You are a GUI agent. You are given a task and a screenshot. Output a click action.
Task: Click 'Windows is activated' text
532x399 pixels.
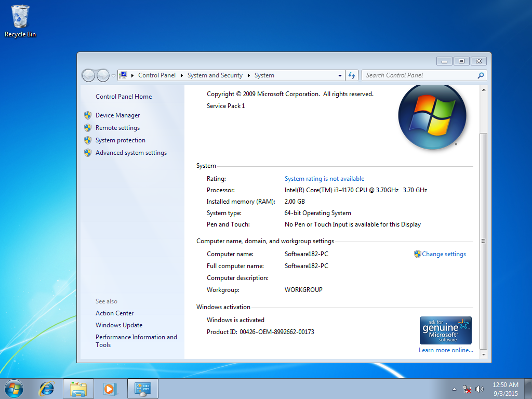pyautogui.click(x=235, y=320)
